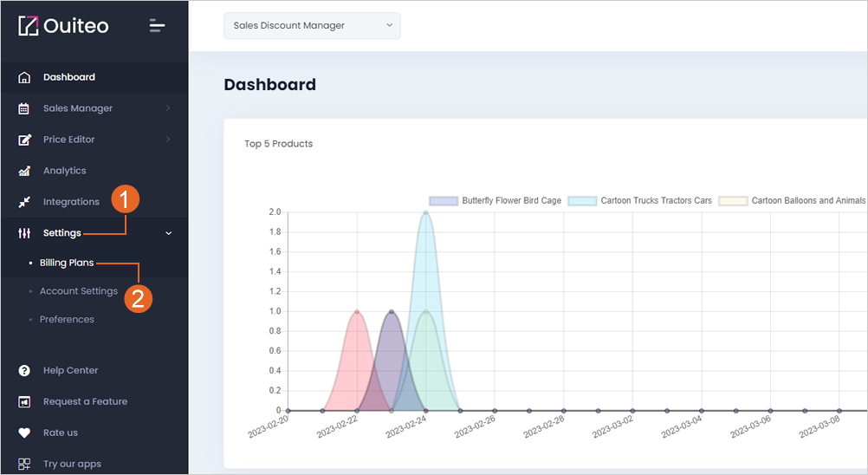The image size is (868, 475).
Task: Collapse sidebar using hamburger menu icon
Action: [x=157, y=25]
